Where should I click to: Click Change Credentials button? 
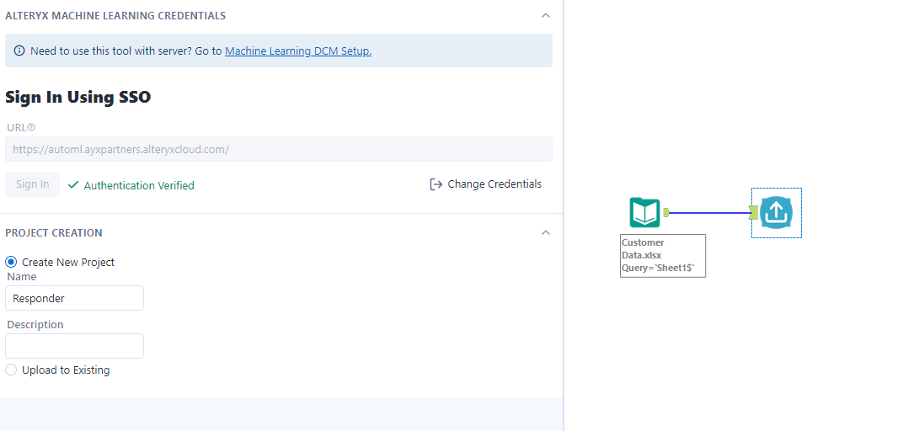pos(485,184)
